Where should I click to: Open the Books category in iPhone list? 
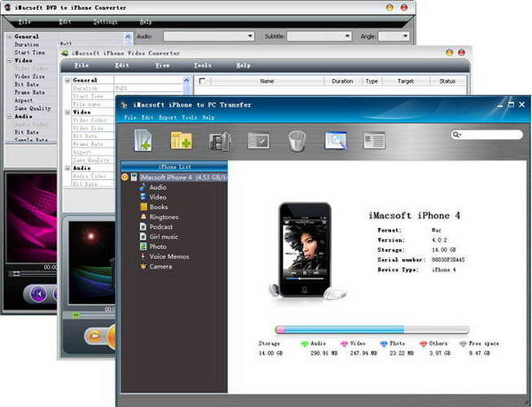158,207
